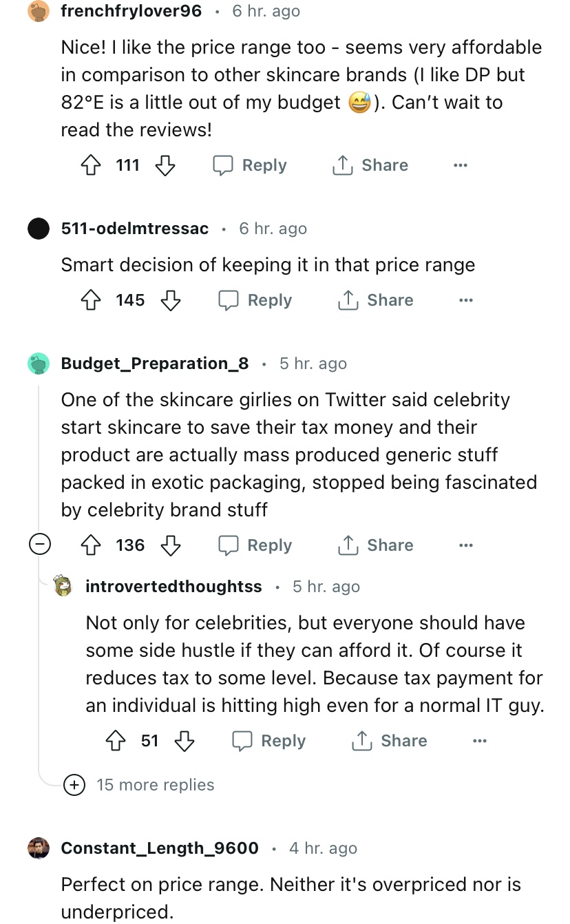This screenshot has width=570, height=924.
Task: Downvote the reply with 51 votes
Action: pos(184,741)
